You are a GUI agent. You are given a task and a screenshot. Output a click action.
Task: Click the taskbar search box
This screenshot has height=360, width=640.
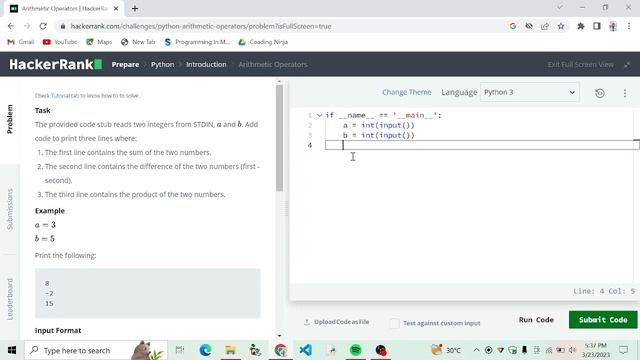(x=96, y=350)
